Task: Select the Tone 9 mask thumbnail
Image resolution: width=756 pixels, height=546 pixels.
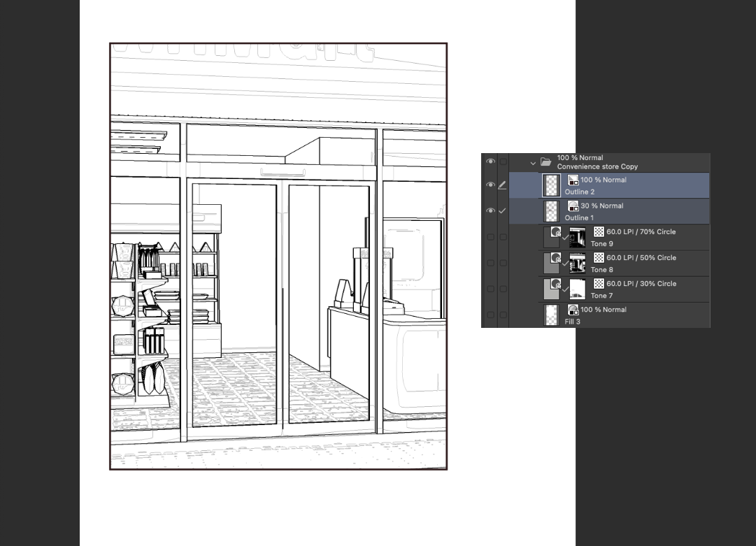Action: point(578,238)
